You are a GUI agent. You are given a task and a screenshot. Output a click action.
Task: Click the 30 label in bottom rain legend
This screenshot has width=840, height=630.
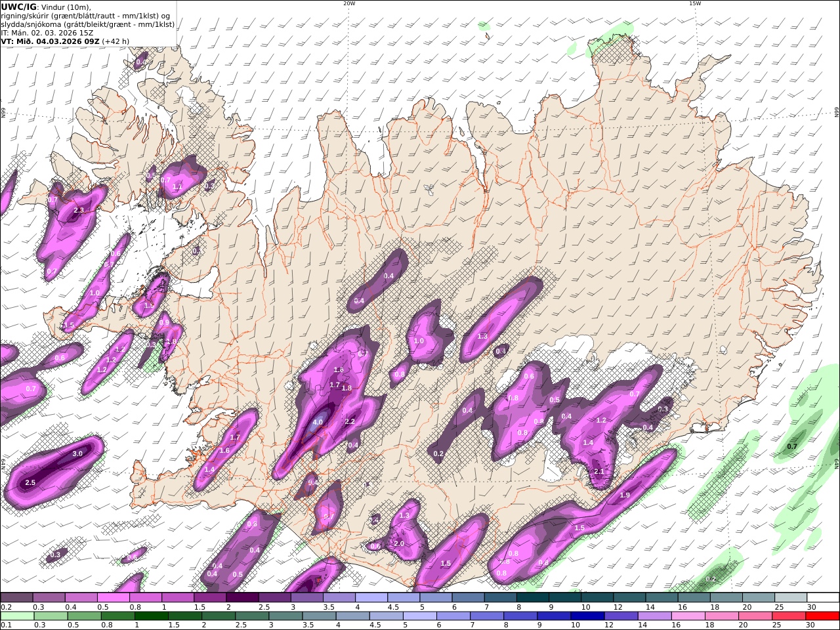click(810, 625)
